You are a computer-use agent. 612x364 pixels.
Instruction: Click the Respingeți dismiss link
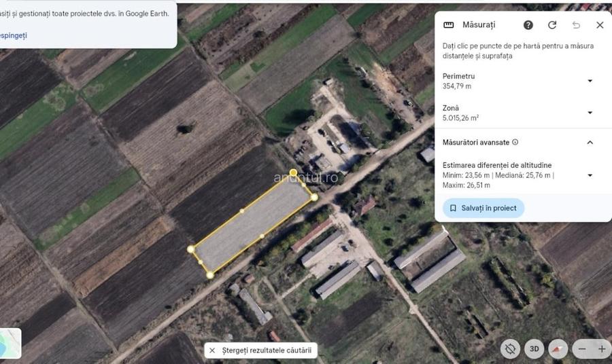(x=13, y=35)
